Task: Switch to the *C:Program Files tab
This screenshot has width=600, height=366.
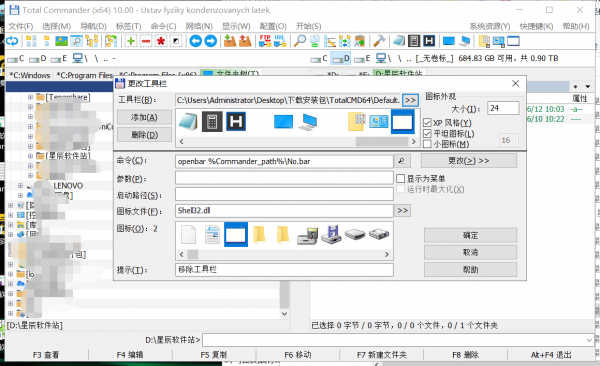Action: [x=85, y=75]
